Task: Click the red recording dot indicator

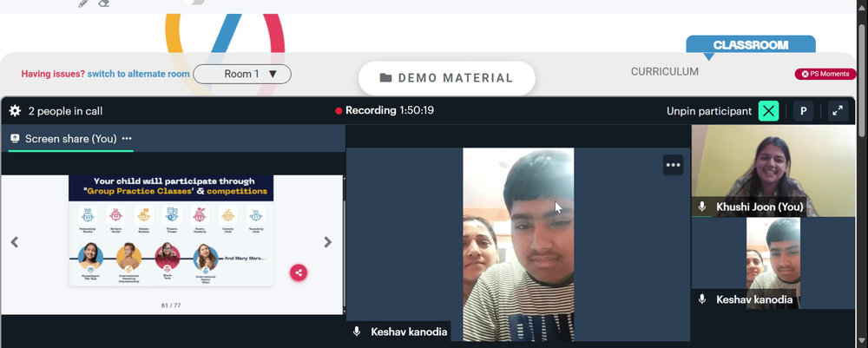Action: (339, 111)
